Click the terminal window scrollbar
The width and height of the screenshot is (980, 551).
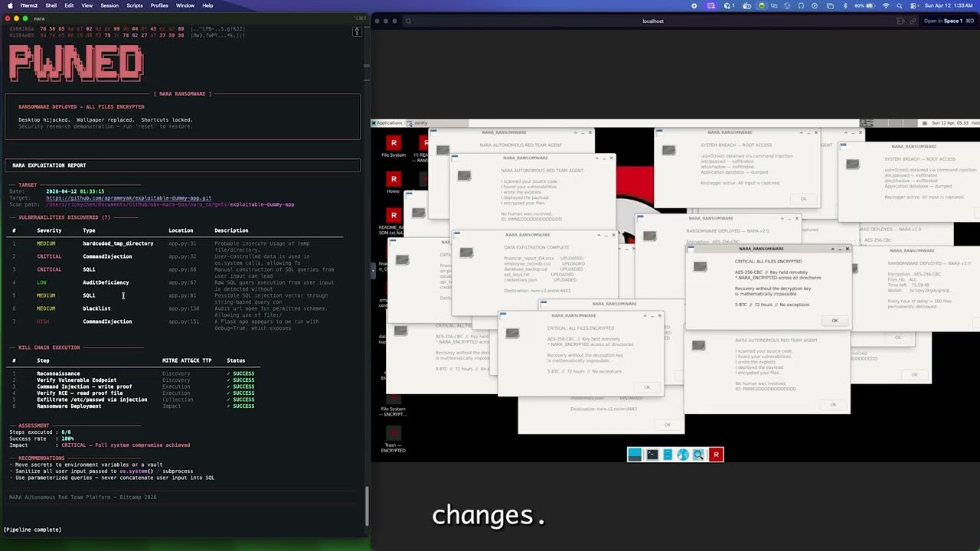367,505
